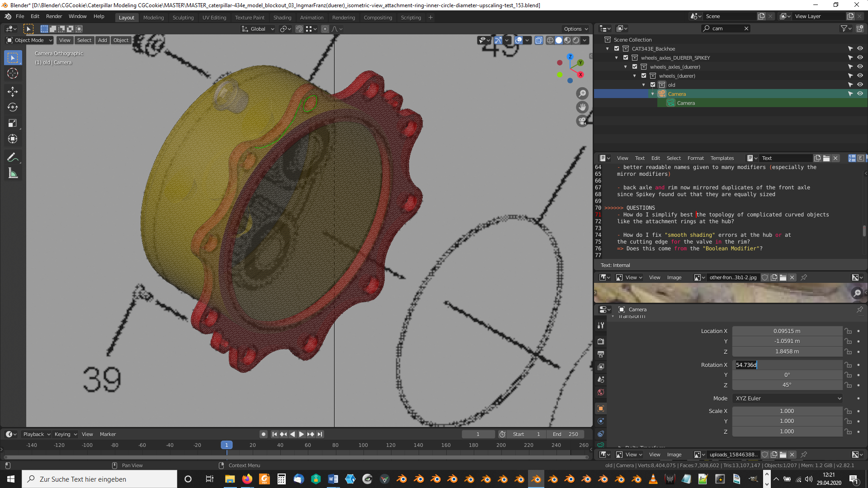Click the 3D Cursor tool
The height and width of the screenshot is (488, 868).
tap(13, 74)
